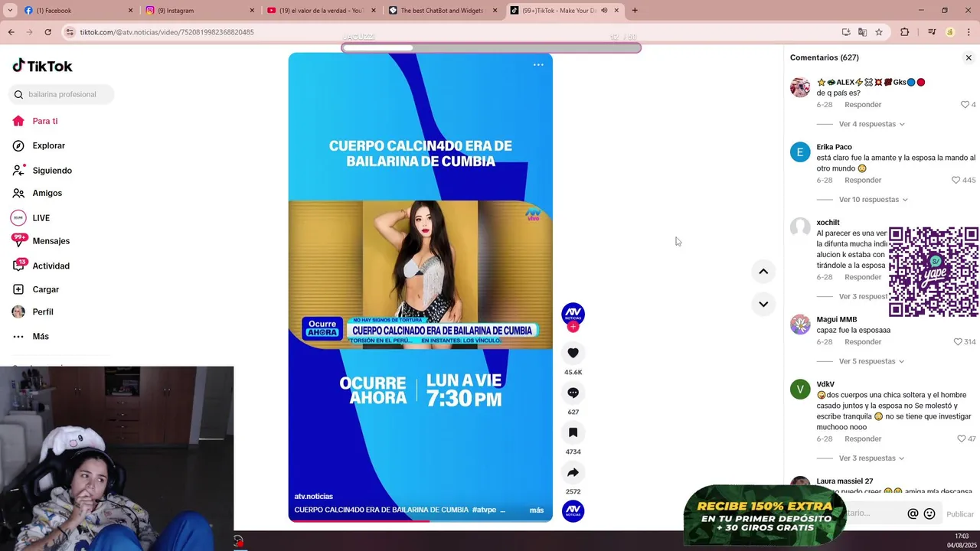Open emoji picker in comment box
The width and height of the screenshot is (980, 551).
click(929, 514)
